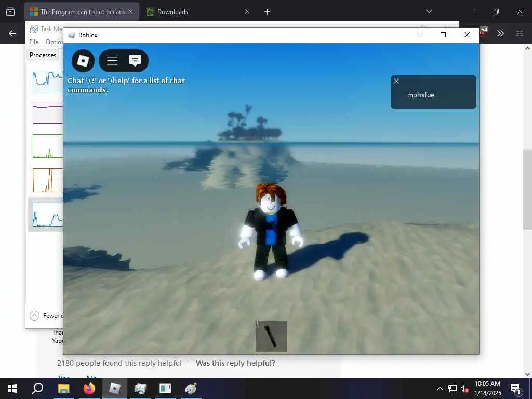This screenshot has width=532, height=399.
Task: Select the highlighted bottom graph thumbnail
Action: 48,215
